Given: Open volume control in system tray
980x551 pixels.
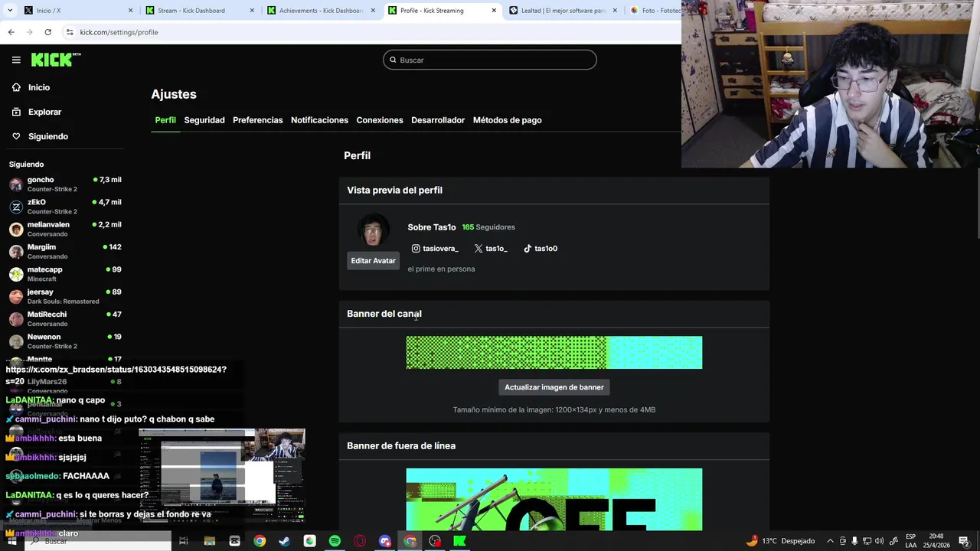Looking at the screenshot, I should 880,541.
